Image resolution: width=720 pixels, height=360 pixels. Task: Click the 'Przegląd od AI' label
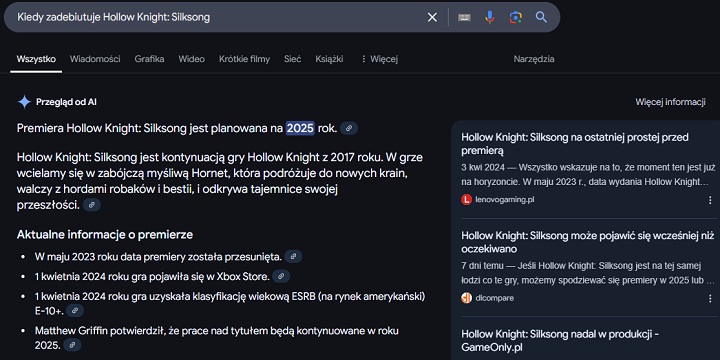tap(66, 102)
